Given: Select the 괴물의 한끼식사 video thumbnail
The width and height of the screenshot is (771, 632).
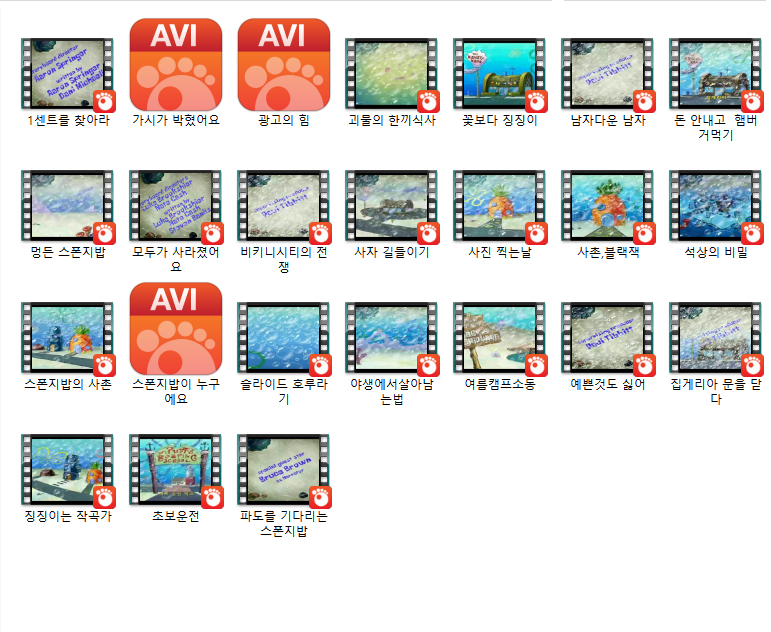Looking at the screenshot, I should tap(391, 74).
